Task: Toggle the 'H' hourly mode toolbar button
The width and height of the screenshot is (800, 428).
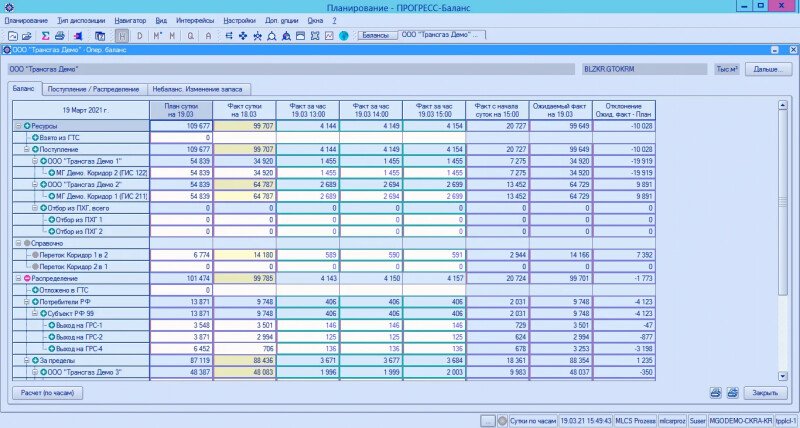Action: 122,36
